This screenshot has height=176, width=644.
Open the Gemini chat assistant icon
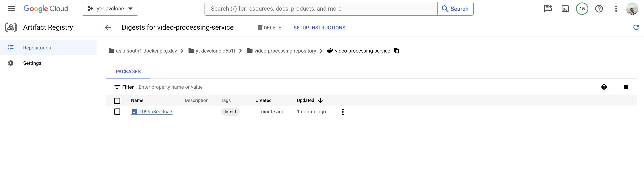click(x=548, y=9)
